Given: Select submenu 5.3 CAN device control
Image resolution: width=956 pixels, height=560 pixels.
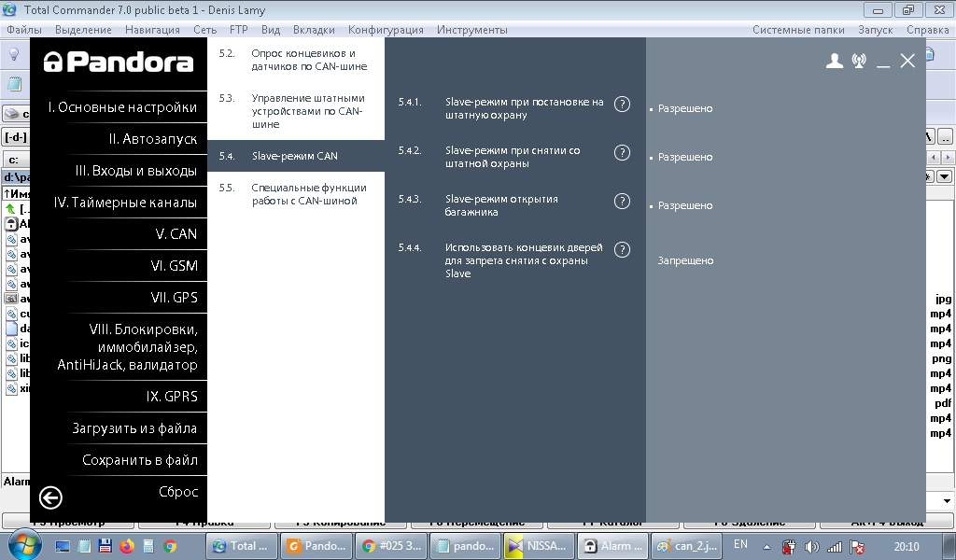Looking at the screenshot, I should [308, 110].
